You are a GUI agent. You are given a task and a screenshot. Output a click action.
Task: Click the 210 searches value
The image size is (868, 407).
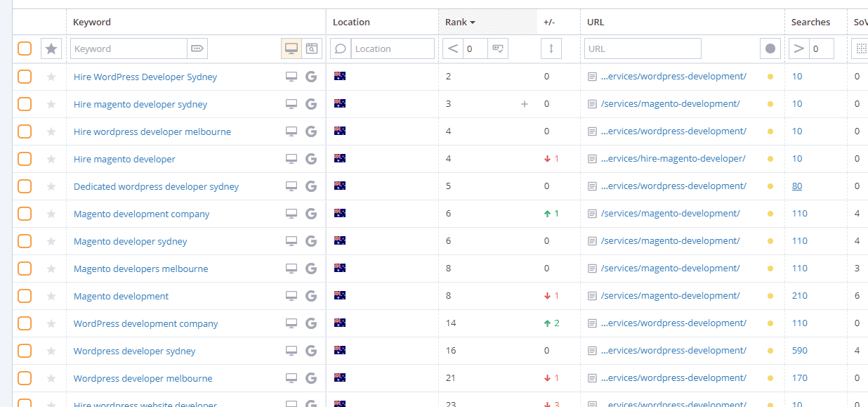tap(800, 296)
